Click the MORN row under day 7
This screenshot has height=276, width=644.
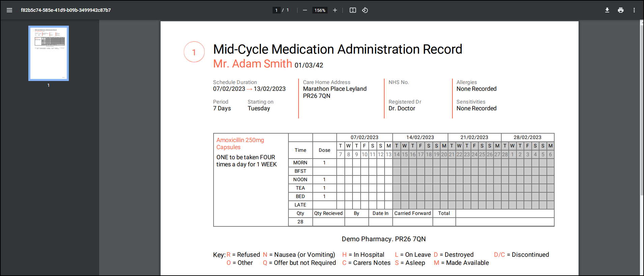point(341,163)
